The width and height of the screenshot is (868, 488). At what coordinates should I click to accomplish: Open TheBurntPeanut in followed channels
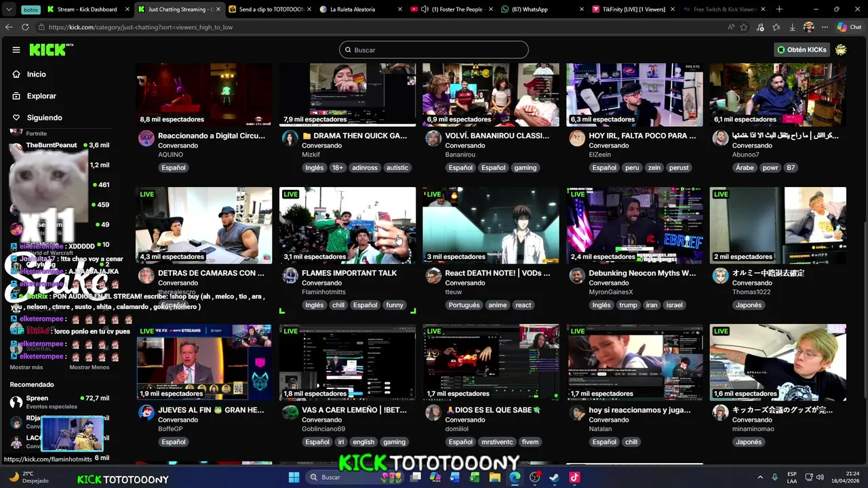60,145
